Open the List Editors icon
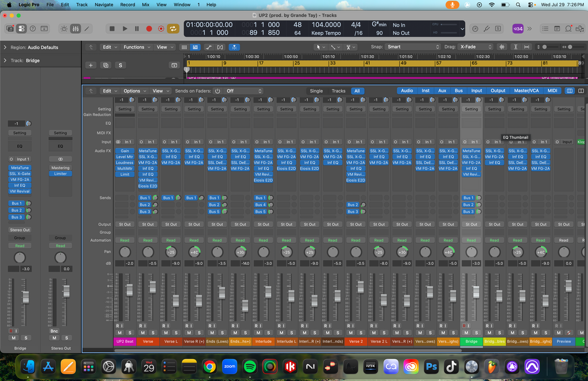This screenshot has height=381, width=588. click(x=546, y=29)
